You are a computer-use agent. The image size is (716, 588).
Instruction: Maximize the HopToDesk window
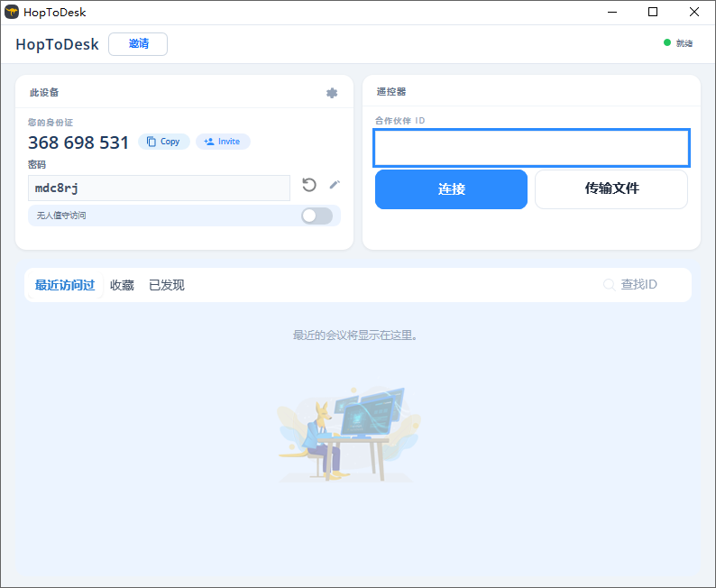[653, 12]
